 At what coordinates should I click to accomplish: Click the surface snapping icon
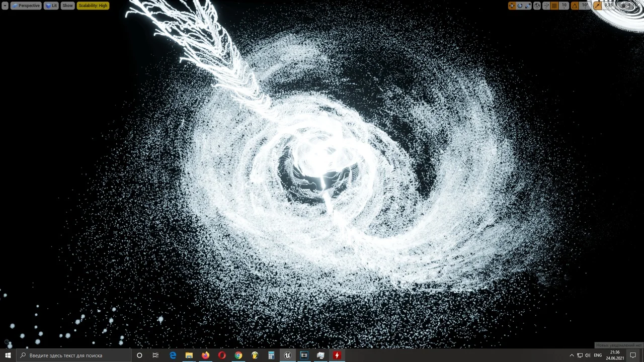(545, 6)
